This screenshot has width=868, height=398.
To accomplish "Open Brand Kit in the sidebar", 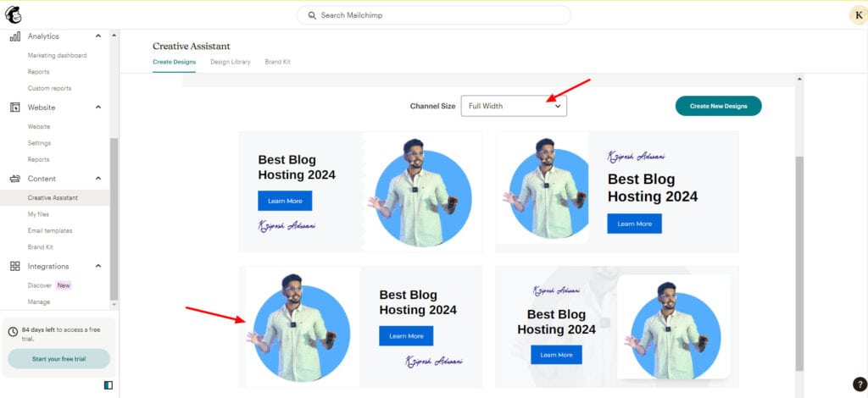I will click(x=41, y=247).
